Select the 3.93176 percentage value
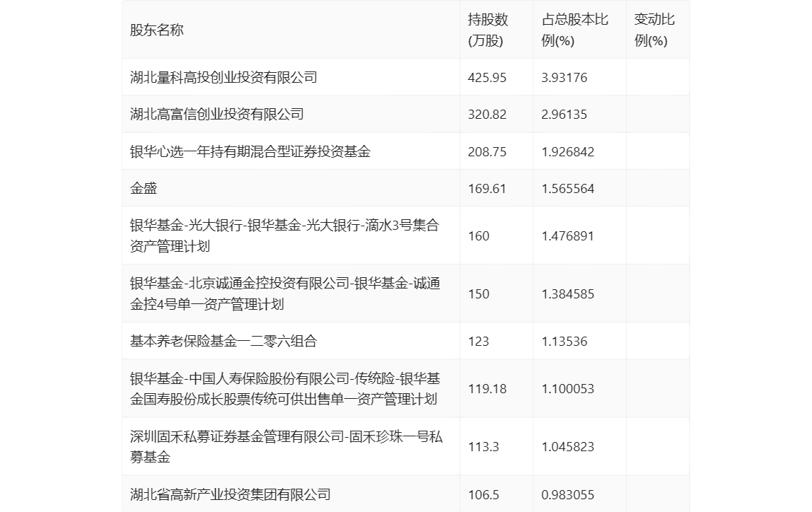Screen dimensions: 812x512 pyautogui.click(x=564, y=78)
